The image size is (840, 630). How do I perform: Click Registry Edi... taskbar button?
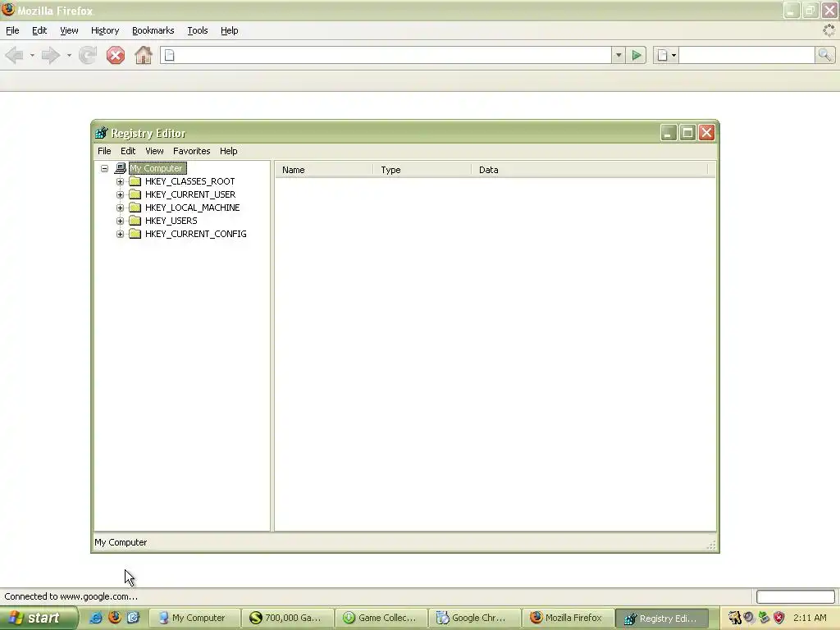click(662, 618)
